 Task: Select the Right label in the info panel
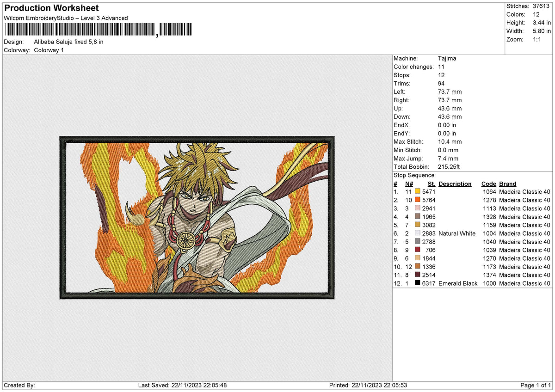(401, 100)
